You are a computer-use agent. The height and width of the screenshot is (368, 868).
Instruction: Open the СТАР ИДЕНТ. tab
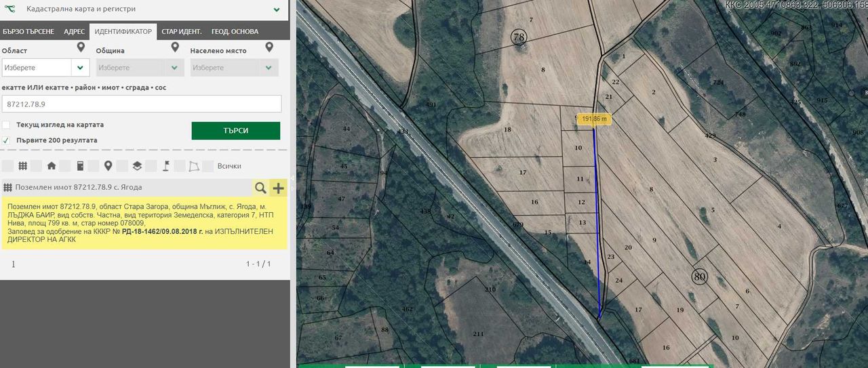(x=182, y=32)
